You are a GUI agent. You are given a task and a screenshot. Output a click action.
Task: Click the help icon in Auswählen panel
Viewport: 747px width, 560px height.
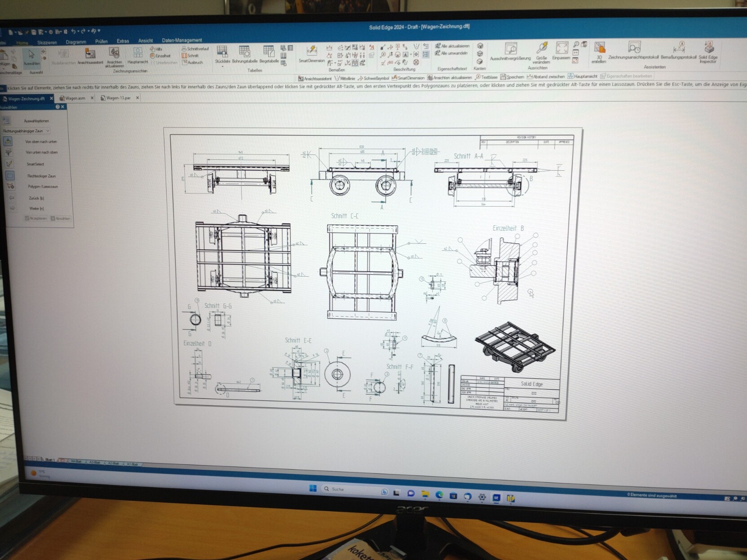(57, 107)
